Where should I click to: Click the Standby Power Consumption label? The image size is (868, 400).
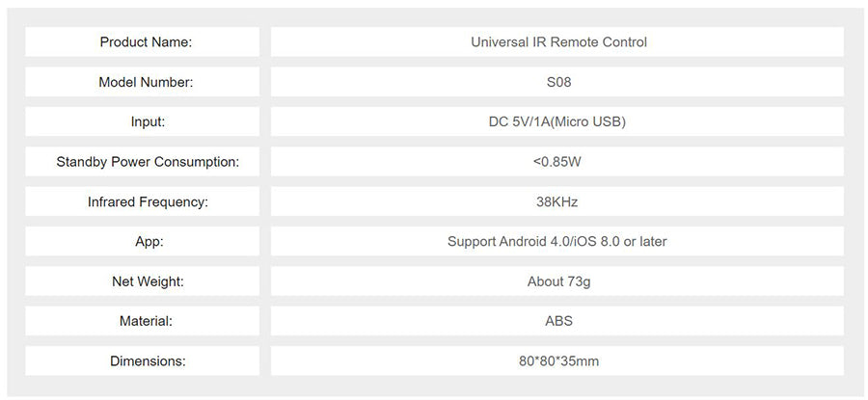pyautogui.click(x=148, y=162)
